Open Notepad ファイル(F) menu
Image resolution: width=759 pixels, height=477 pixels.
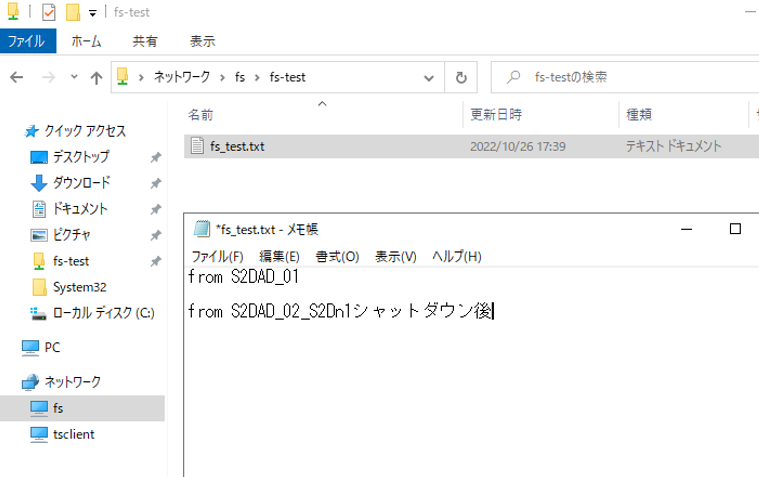(217, 256)
